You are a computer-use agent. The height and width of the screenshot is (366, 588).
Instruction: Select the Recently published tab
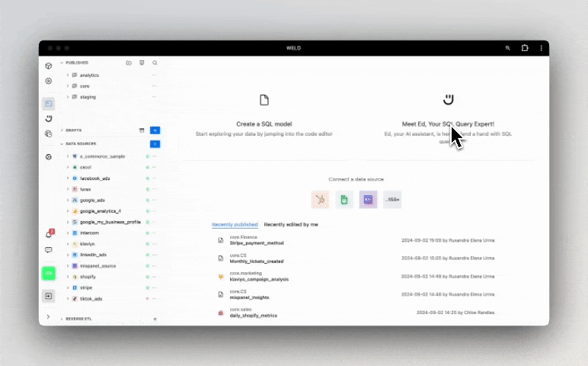point(235,225)
